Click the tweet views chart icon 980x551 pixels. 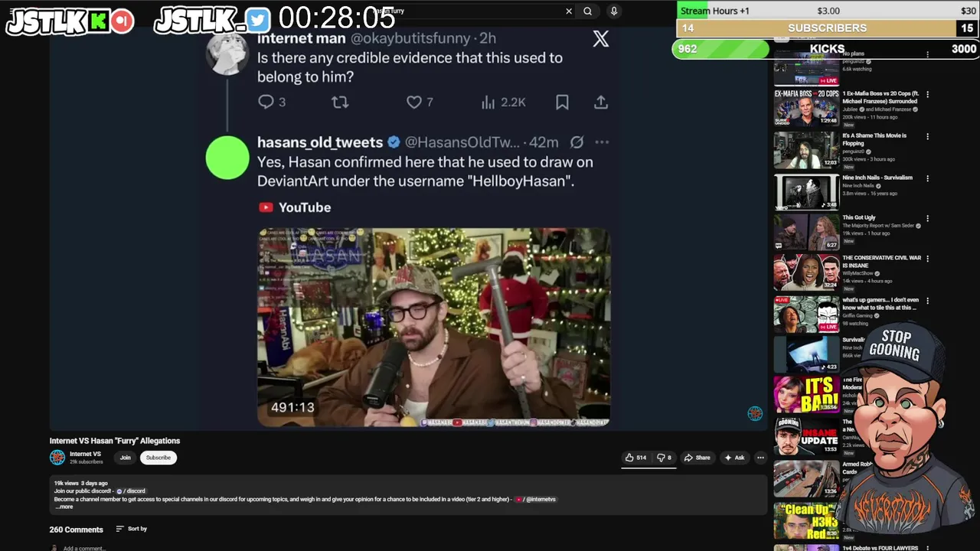[x=488, y=102]
